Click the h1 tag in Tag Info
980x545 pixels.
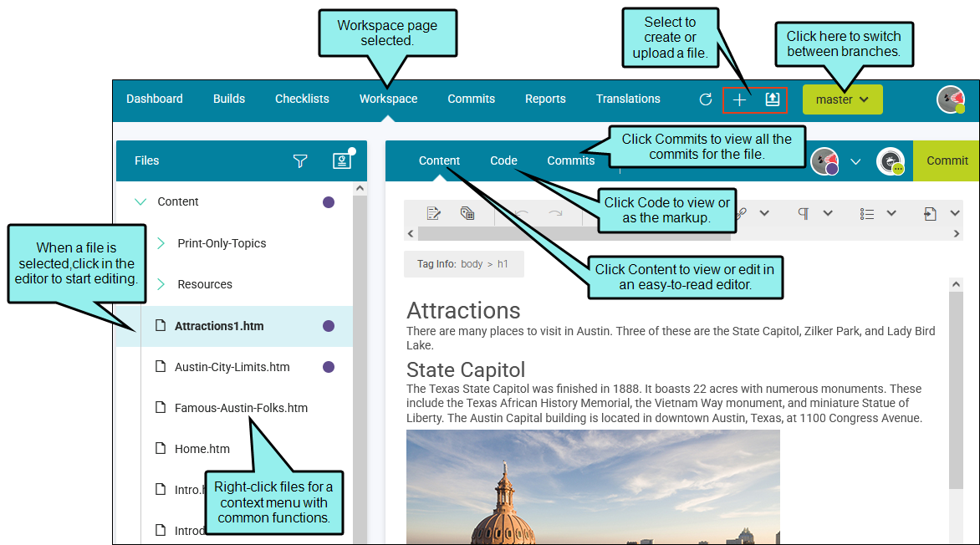click(x=503, y=264)
